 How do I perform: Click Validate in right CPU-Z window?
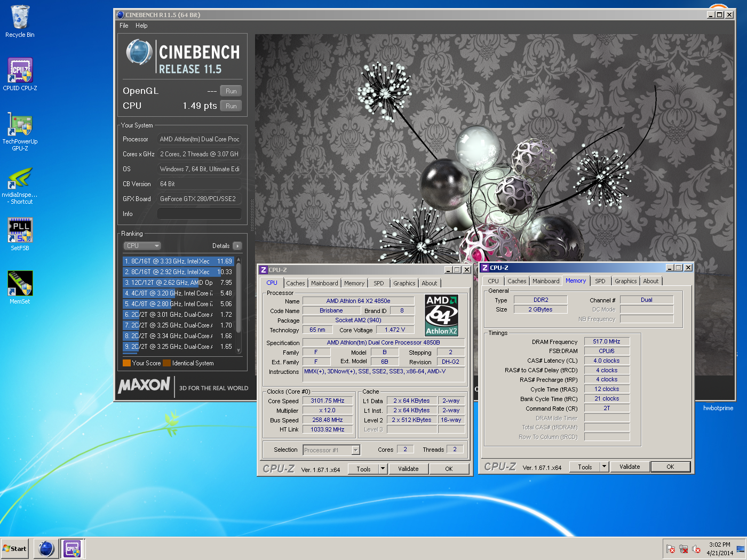630,467
